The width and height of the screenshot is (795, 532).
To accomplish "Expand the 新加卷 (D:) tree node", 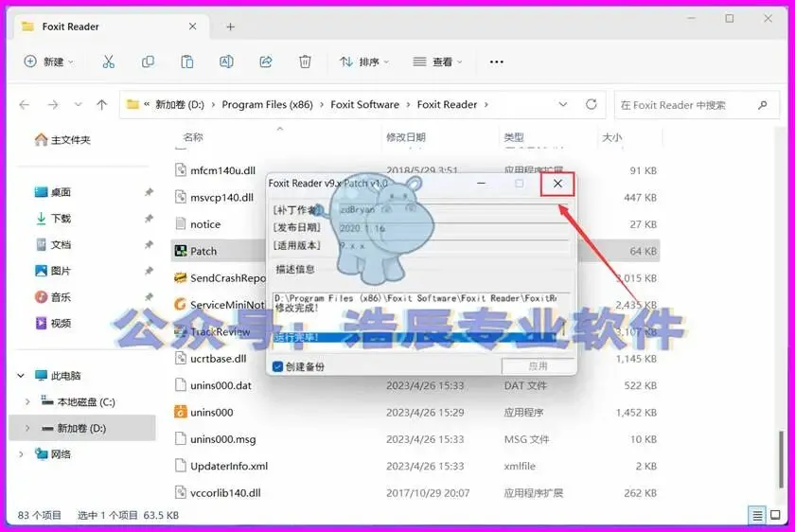I will pyautogui.click(x=27, y=429).
